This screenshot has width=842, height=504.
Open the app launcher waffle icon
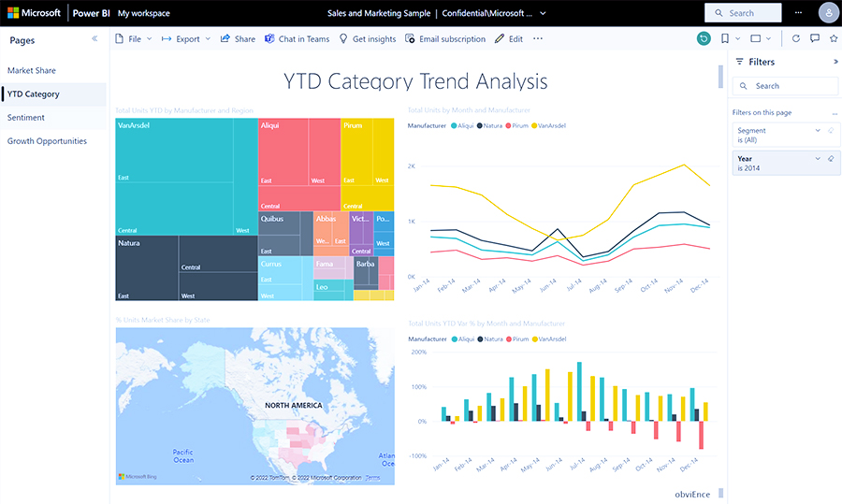point(13,13)
